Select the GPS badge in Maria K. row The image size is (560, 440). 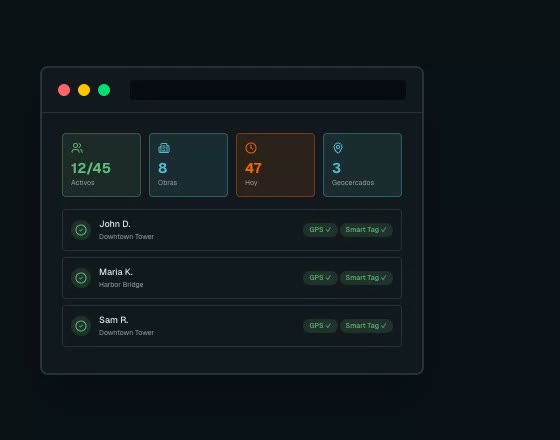point(320,278)
